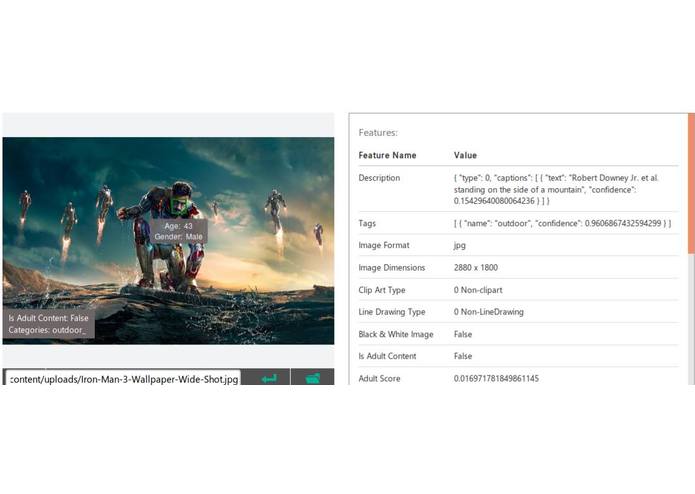Click the 'Value' column header
Viewport: 695px width, 494px height.
(x=465, y=155)
